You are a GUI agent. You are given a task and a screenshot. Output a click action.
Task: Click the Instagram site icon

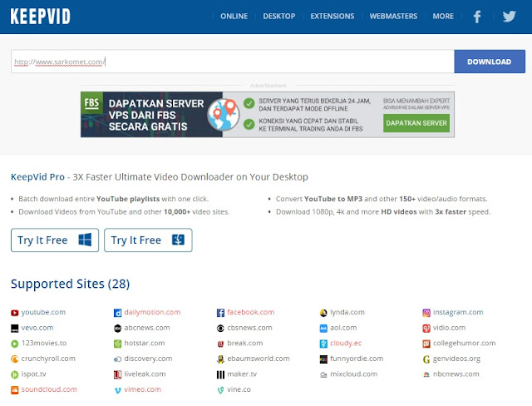click(x=426, y=313)
